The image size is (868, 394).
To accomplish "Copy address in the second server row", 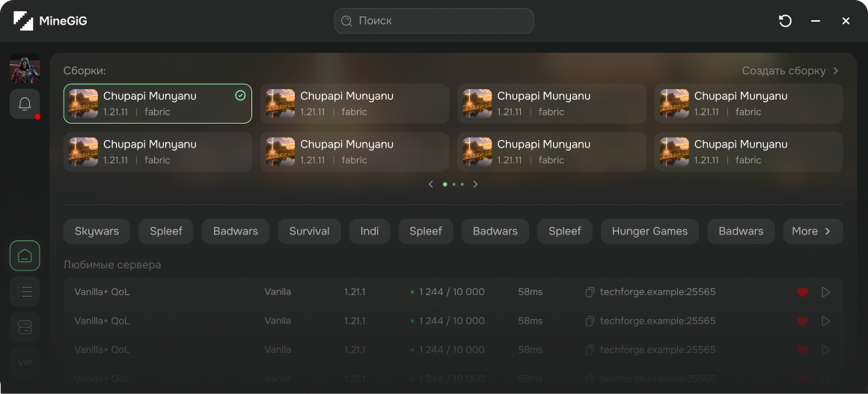I will (x=590, y=321).
